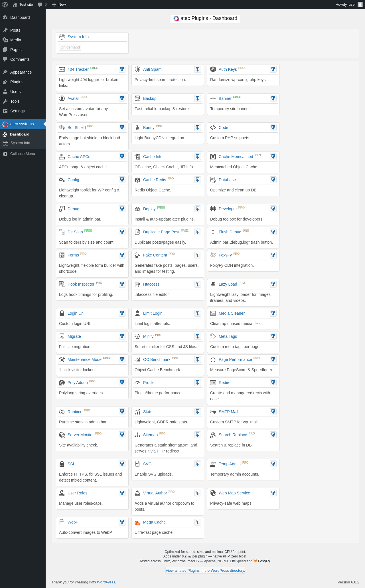Click the Login Url padlock icon
The image size is (365, 588).
[x=62, y=313]
